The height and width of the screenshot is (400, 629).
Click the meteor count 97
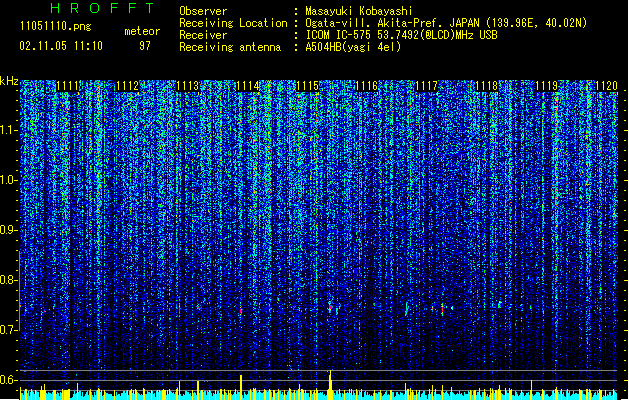(x=145, y=46)
